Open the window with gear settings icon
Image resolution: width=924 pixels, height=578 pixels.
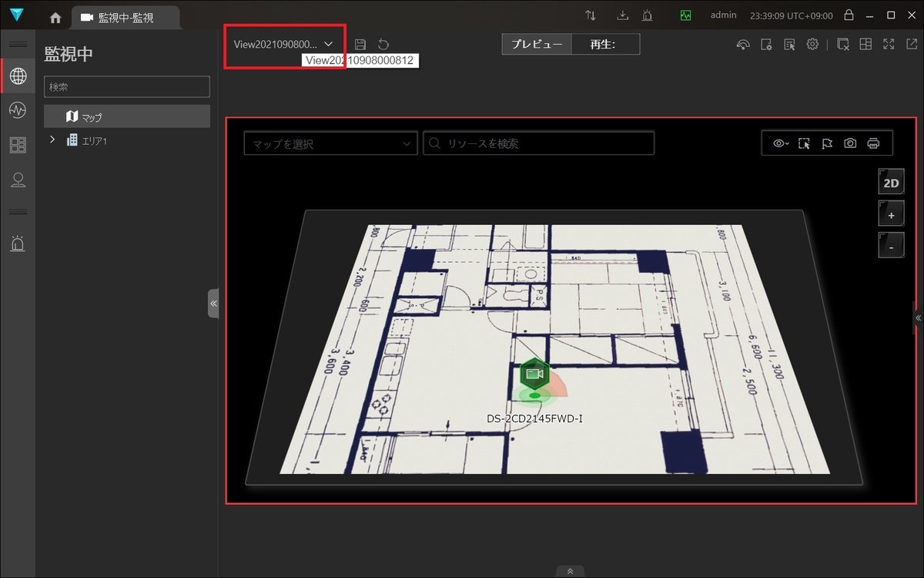coord(766,45)
